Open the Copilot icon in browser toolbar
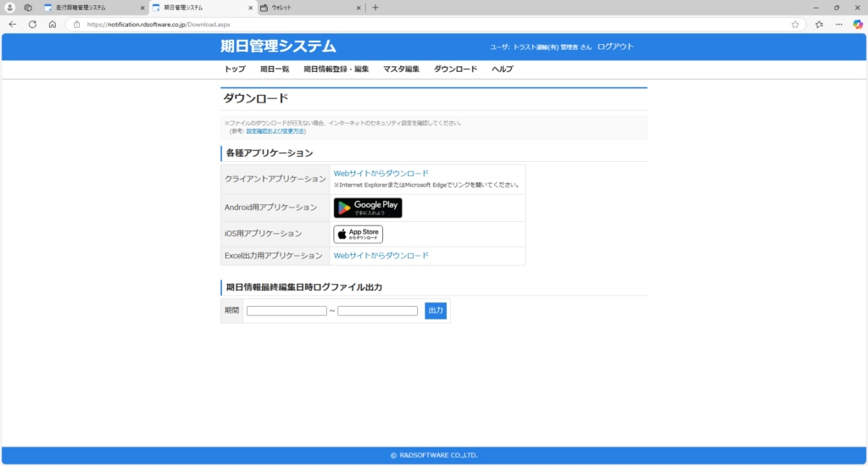 [x=858, y=25]
